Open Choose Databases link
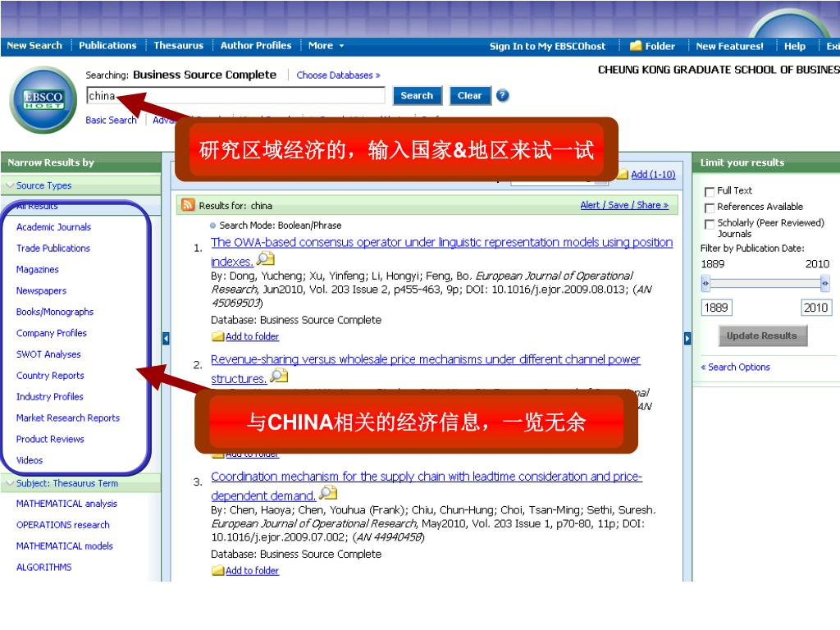The width and height of the screenshot is (840, 630). (338, 75)
